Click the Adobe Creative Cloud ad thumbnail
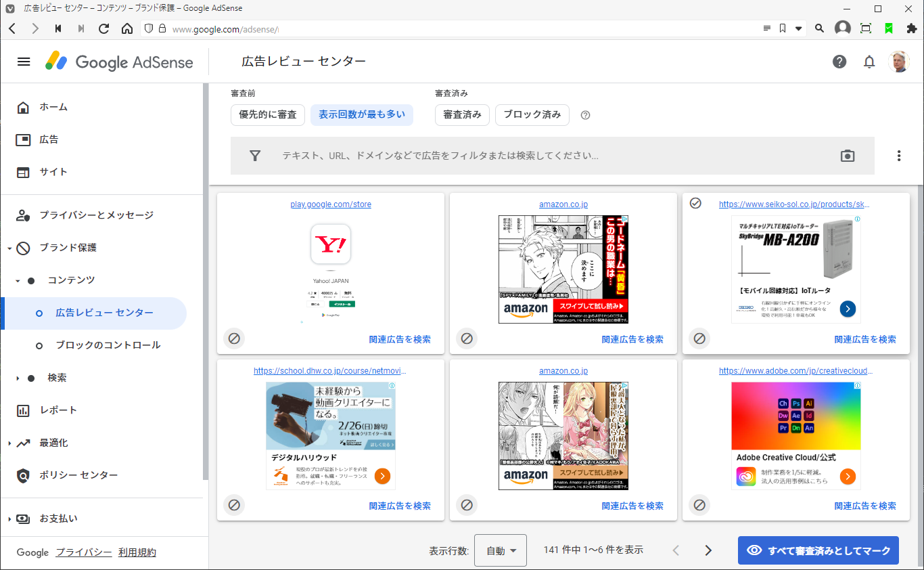The width and height of the screenshot is (924, 570). (x=796, y=436)
